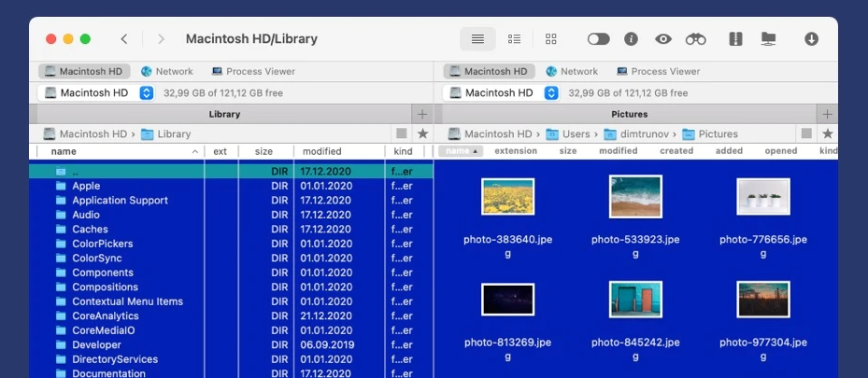The image size is (868, 378).
Task: Toggle Quick Look eye icon
Action: tap(663, 39)
